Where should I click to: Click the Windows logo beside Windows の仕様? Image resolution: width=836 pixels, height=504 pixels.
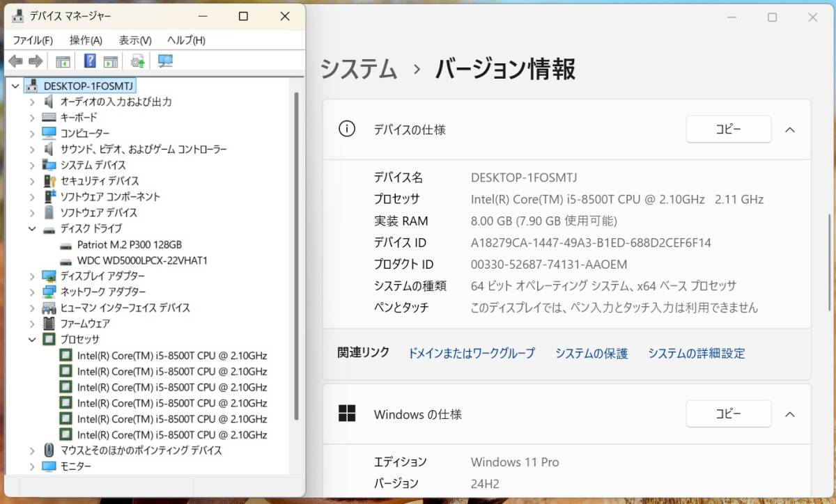pos(346,414)
